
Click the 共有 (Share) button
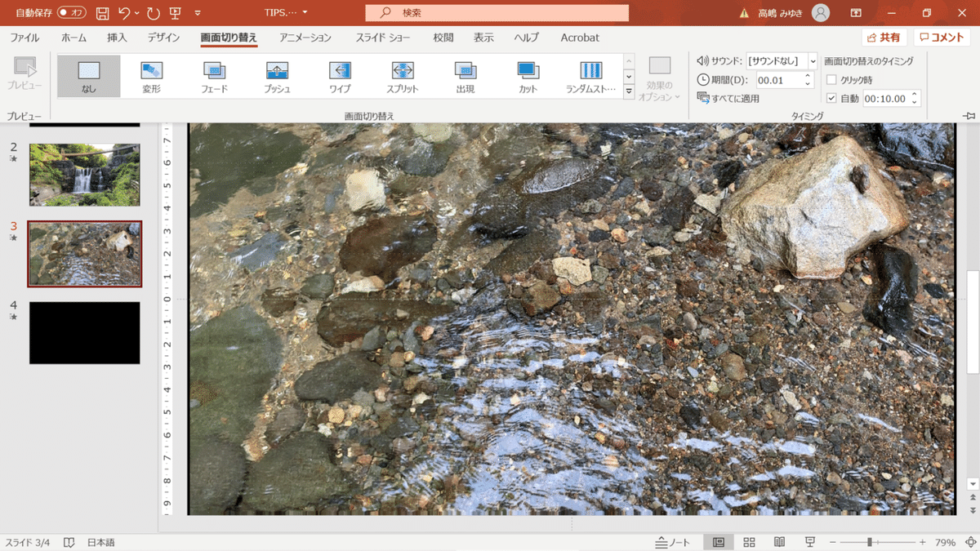(884, 38)
